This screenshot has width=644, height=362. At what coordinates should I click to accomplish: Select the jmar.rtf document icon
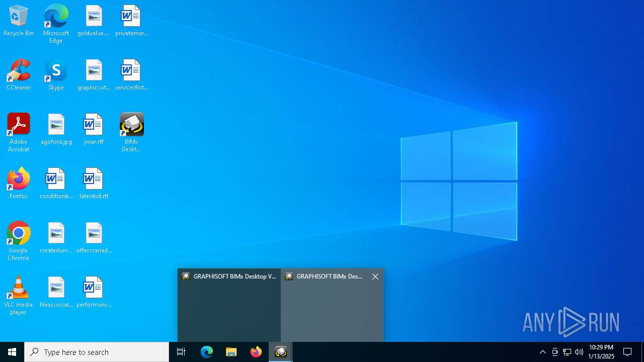pos(94,130)
